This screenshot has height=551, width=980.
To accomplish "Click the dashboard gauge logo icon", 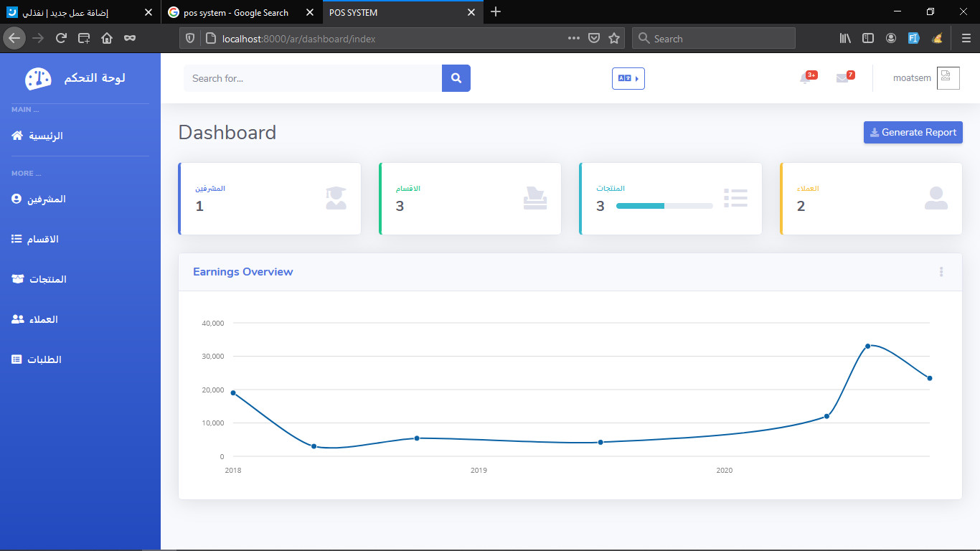I will (38, 78).
